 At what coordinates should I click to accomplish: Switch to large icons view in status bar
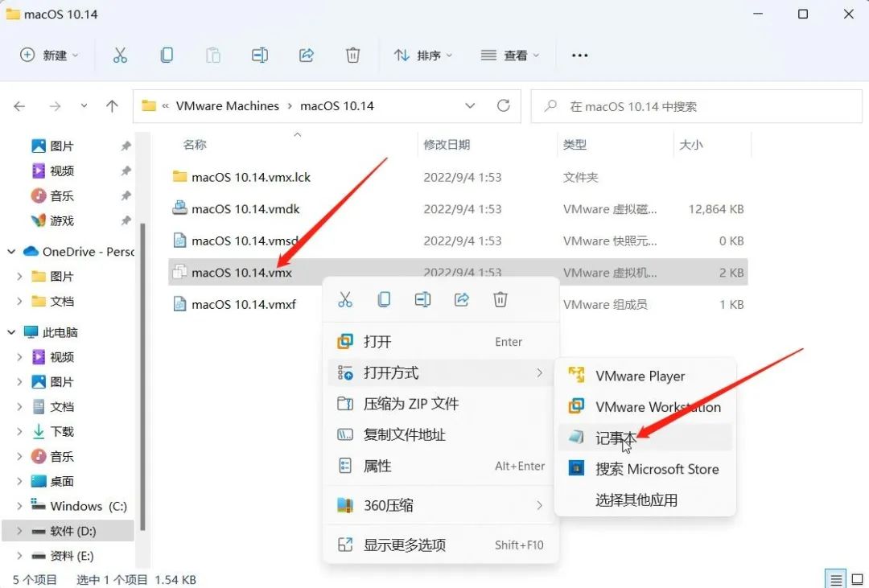(857, 578)
